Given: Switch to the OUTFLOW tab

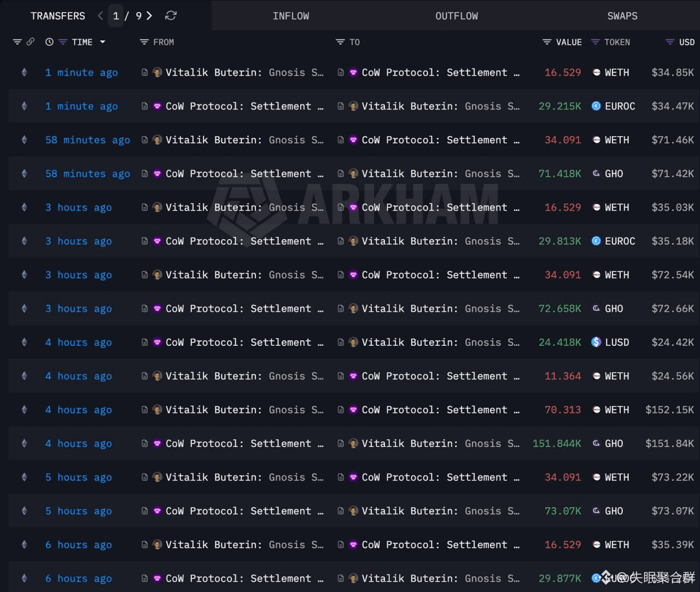Looking at the screenshot, I should tap(457, 16).
